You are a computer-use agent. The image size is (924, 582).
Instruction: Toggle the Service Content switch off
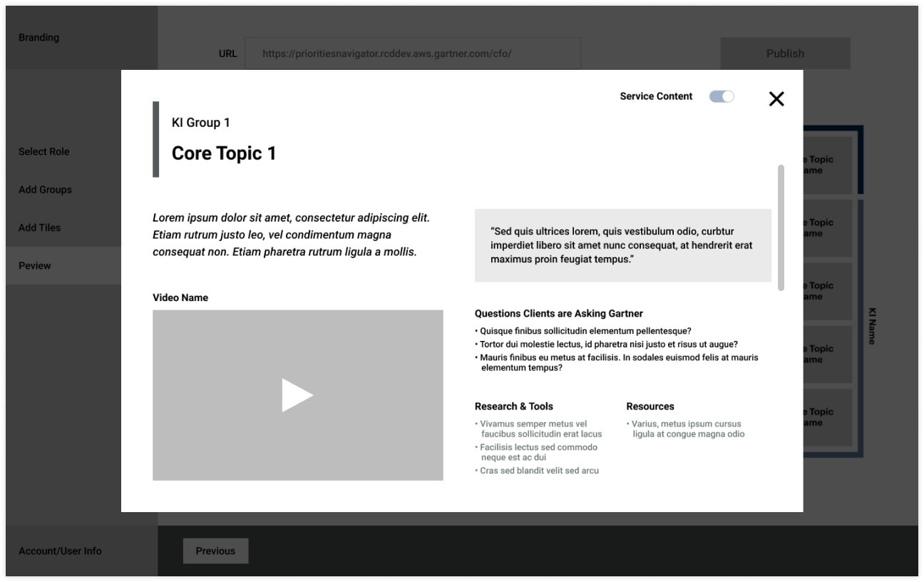pyautogui.click(x=722, y=96)
